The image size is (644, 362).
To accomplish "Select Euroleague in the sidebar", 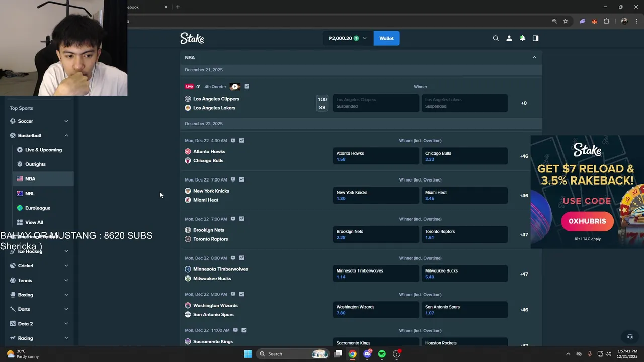I will click(43, 208).
